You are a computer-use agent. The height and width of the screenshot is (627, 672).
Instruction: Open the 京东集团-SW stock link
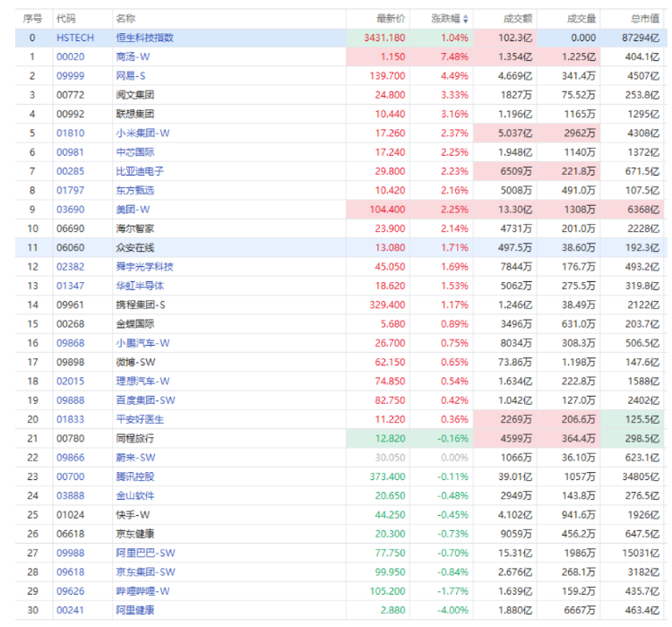tap(146, 572)
